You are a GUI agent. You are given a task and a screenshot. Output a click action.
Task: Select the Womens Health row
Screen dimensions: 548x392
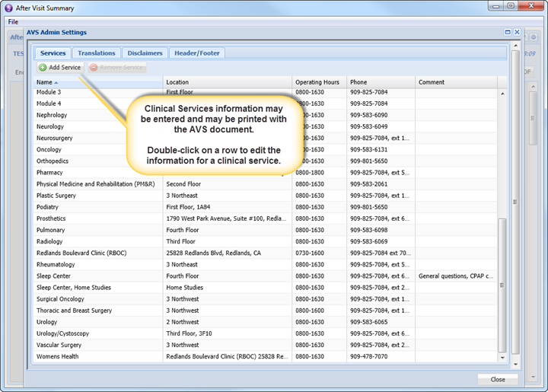(266, 357)
